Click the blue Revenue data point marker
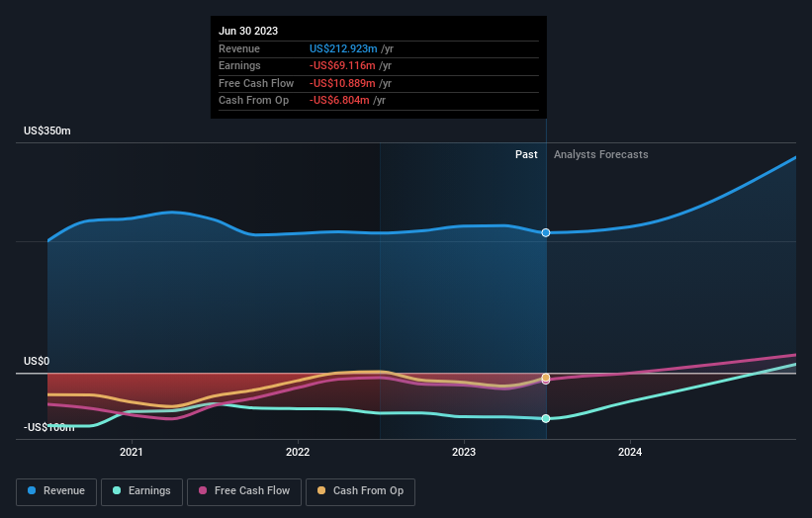Viewport: 812px width, 518px height. (546, 233)
